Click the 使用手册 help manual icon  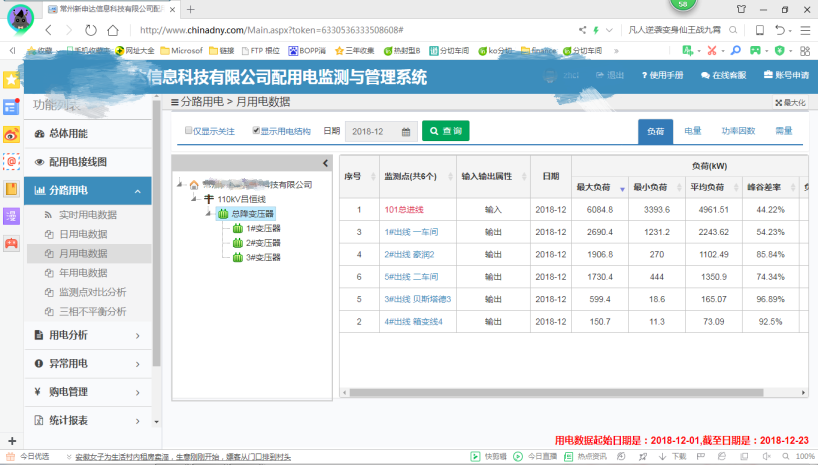tap(645, 75)
